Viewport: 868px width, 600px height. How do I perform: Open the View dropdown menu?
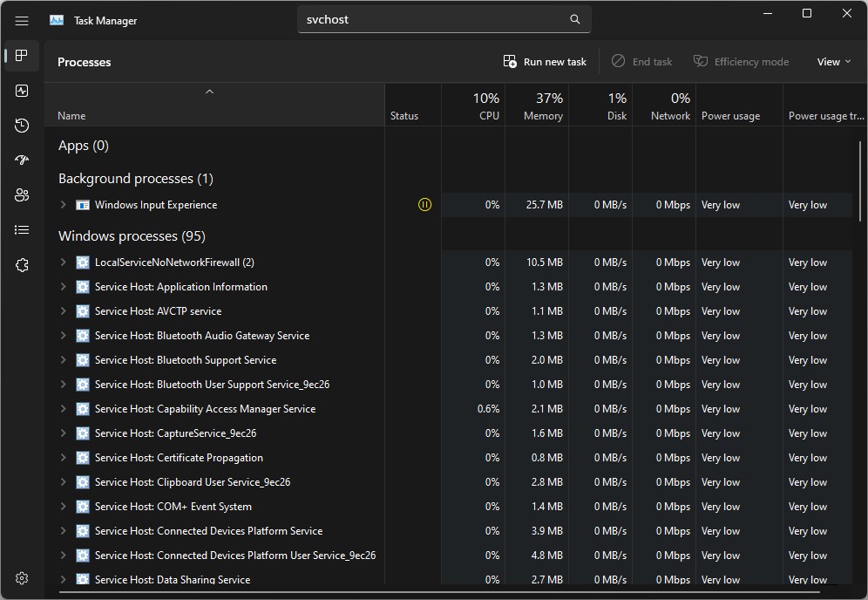tap(834, 62)
